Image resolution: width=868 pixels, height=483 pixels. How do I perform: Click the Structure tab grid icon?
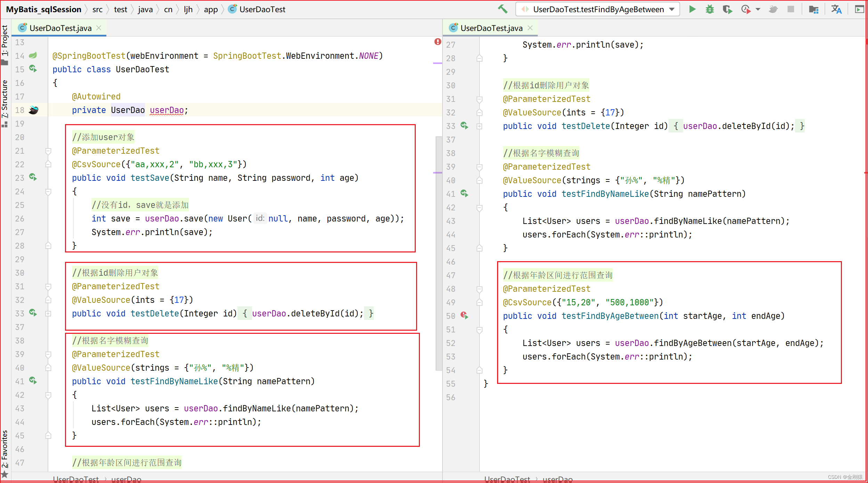(x=5, y=124)
